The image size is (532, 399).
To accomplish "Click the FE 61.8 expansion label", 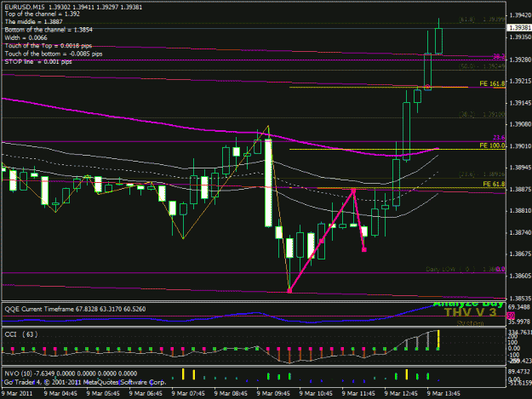I will pos(494,184).
